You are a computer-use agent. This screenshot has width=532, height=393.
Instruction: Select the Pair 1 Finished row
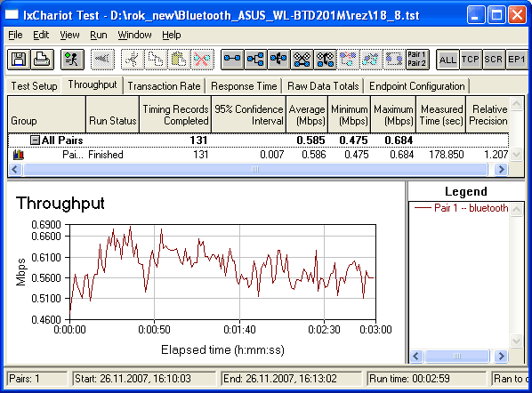[258, 155]
